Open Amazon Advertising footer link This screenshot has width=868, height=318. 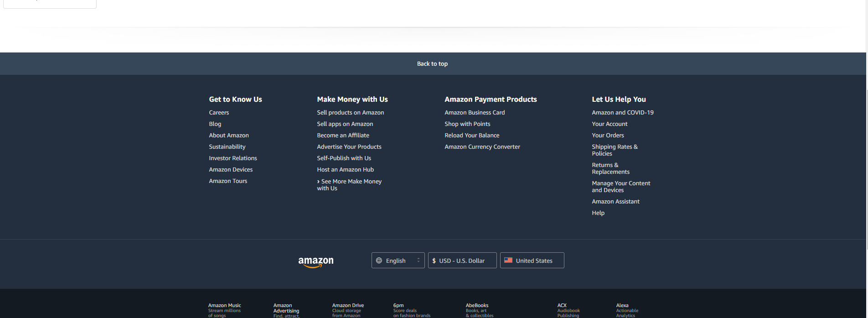pos(286,310)
